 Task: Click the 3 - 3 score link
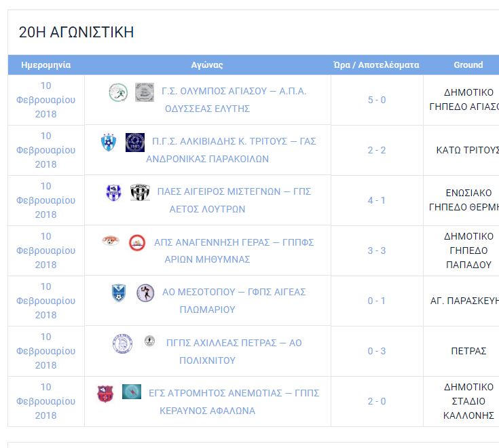pos(377,250)
